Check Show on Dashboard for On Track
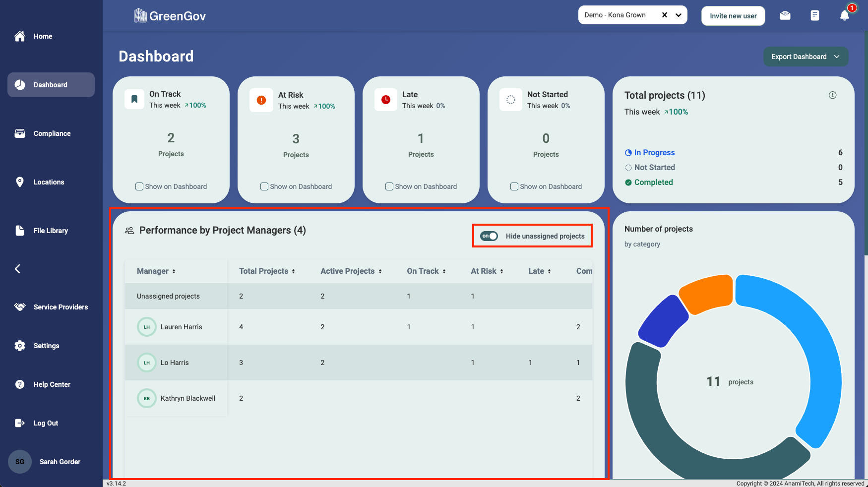The height and width of the screenshot is (487, 868). [139, 186]
